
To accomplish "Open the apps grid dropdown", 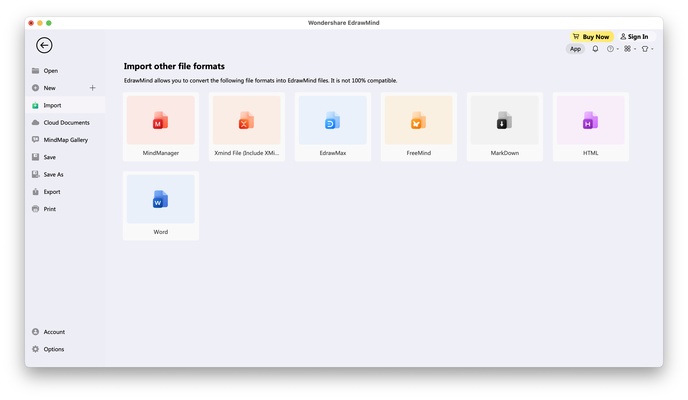I will (630, 49).
